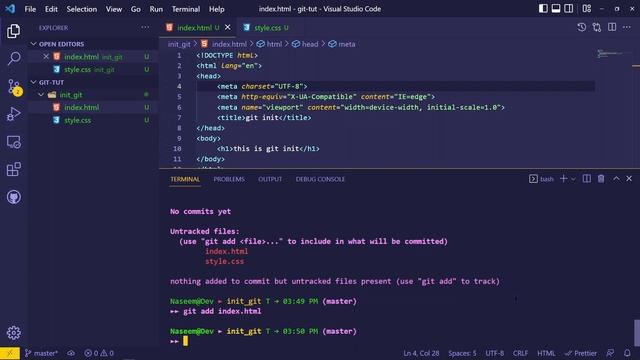Screen dimensions: 640x360
Task: Open the View menu
Action: click(x=114, y=9)
